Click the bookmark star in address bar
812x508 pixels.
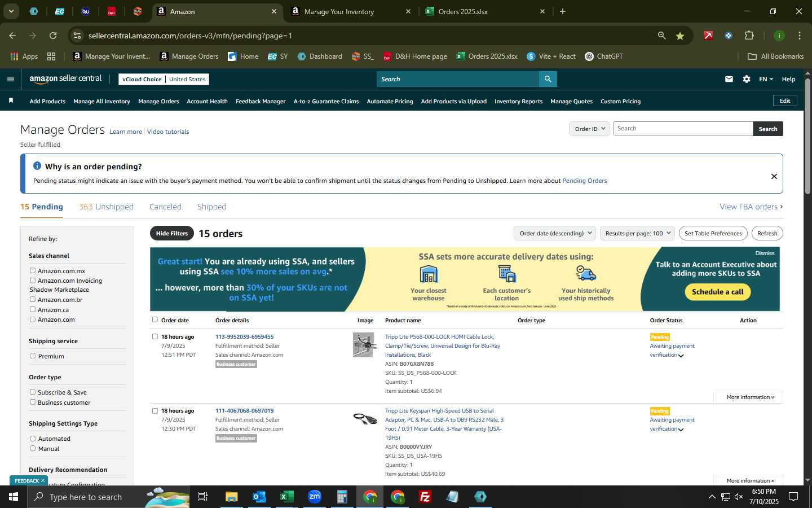pos(680,36)
